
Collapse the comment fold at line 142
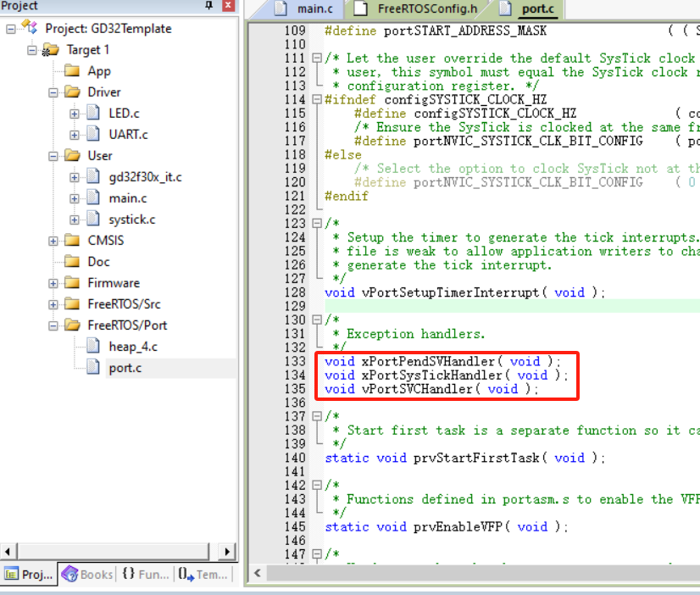(317, 485)
